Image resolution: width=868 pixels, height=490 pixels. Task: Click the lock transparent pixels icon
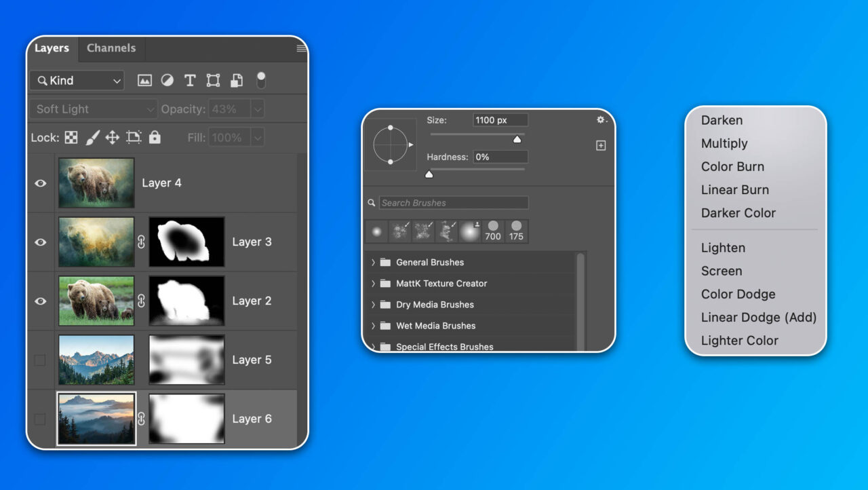tap(71, 138)
